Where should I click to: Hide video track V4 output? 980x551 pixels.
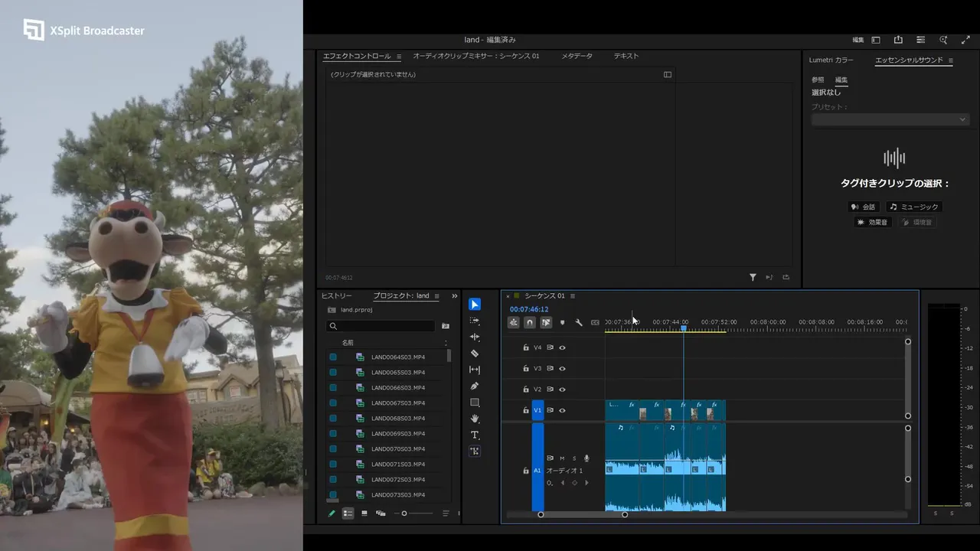[562, 347]
